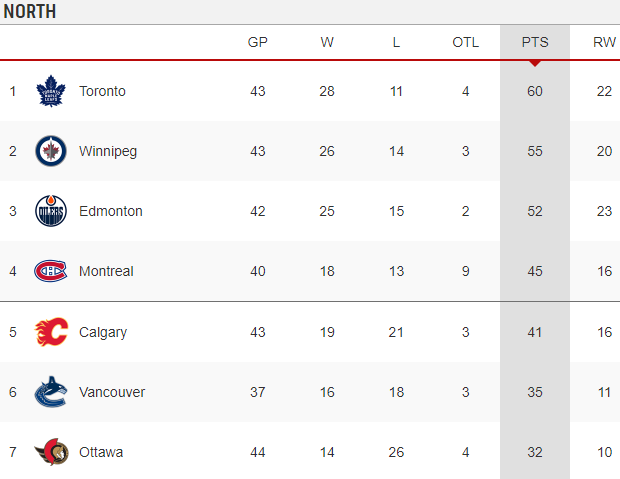Click the Edmonton Oilers logo
This screenshot has height=479, width=620.
click(51, 211)
